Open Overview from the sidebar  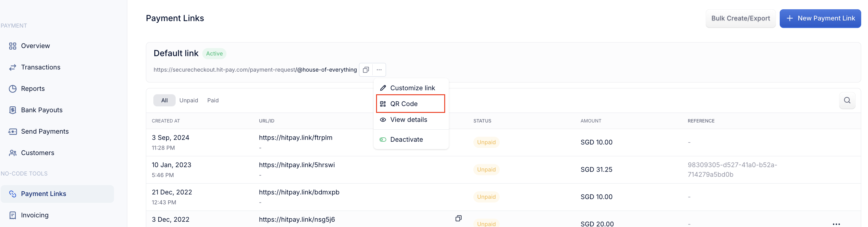pos(35,46)
